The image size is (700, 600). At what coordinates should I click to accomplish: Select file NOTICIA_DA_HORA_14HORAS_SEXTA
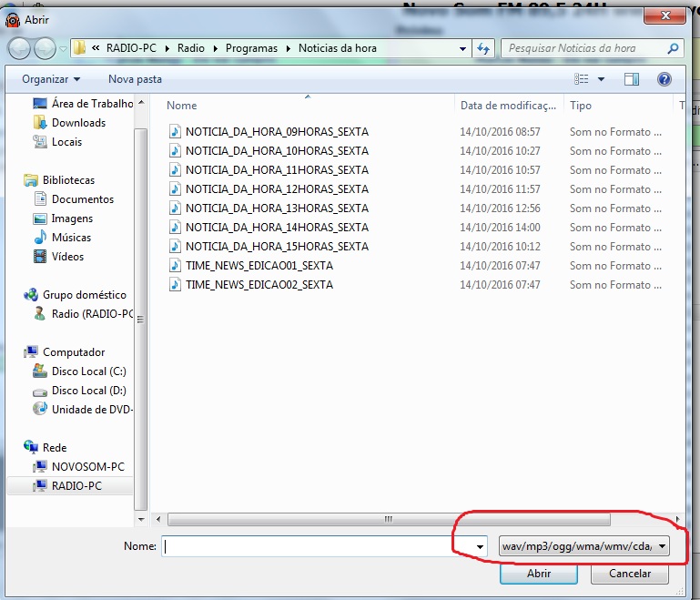277,228
